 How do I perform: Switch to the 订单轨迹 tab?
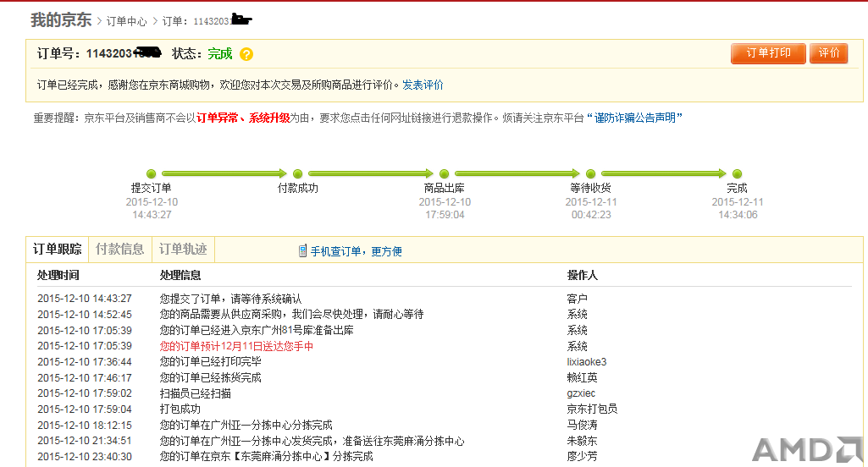pos(183,249)
